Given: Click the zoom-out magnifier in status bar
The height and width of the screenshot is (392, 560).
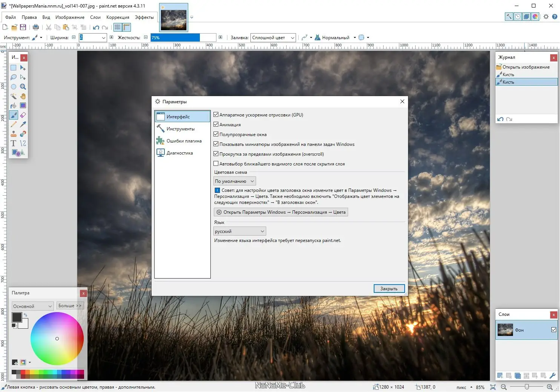Looking at the screenshot, I should [x=503, y=387].
